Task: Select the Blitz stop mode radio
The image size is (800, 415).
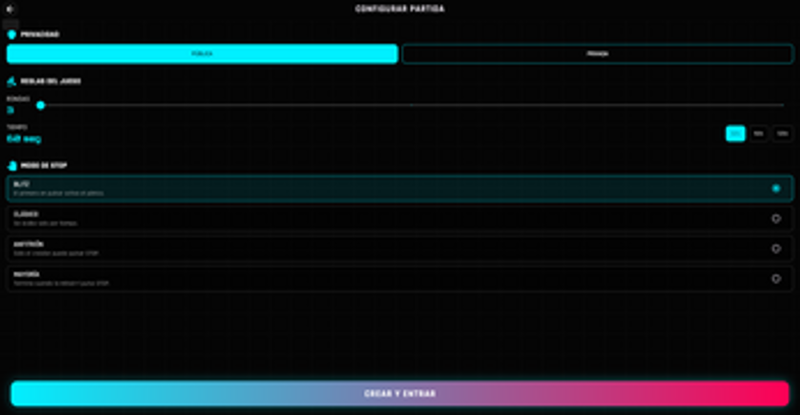Action: coord(776,188)
